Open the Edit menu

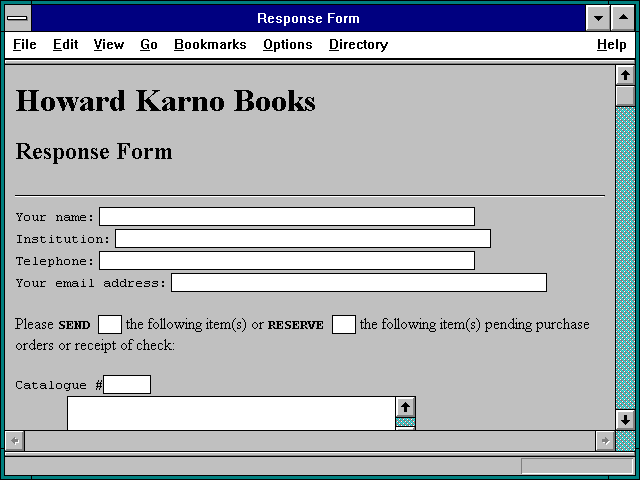(65, 44)
